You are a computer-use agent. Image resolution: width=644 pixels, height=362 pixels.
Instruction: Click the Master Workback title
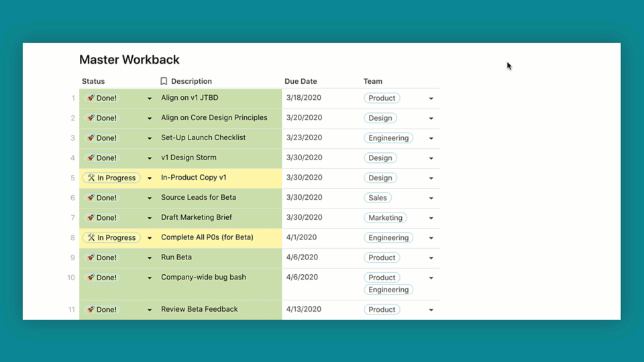(x=129, y=60)
